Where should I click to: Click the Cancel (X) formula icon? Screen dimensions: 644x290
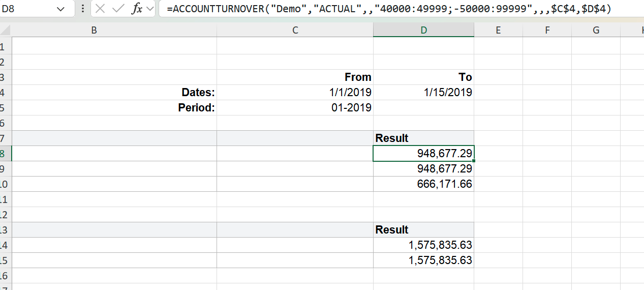click(100, 9)
